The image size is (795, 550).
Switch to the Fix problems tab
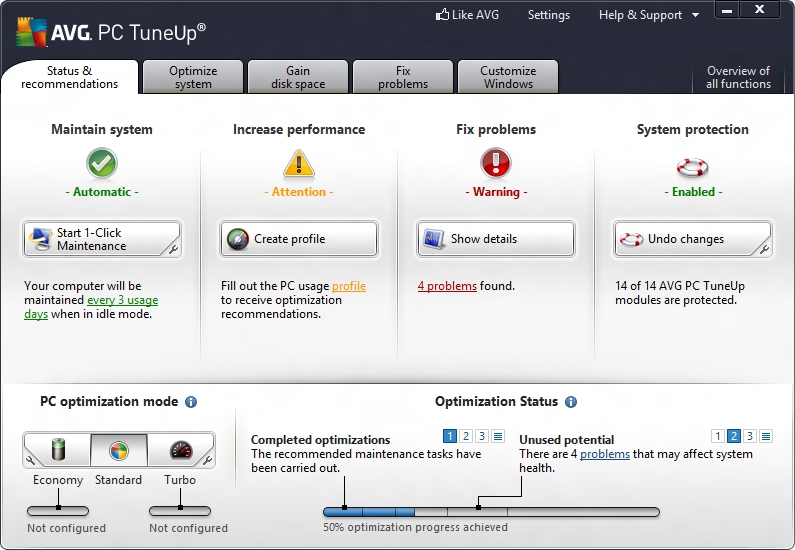click(x=403, y=77)
